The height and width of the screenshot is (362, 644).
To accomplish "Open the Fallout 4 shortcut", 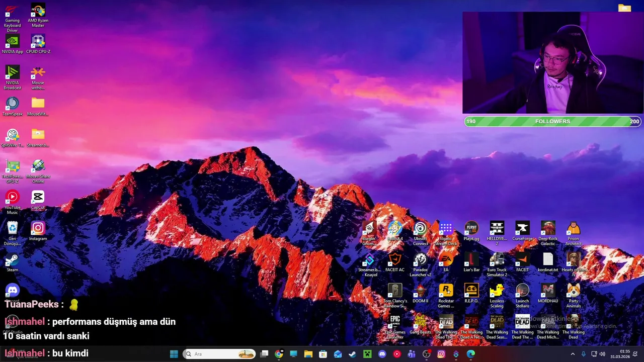I will [395, 231].
